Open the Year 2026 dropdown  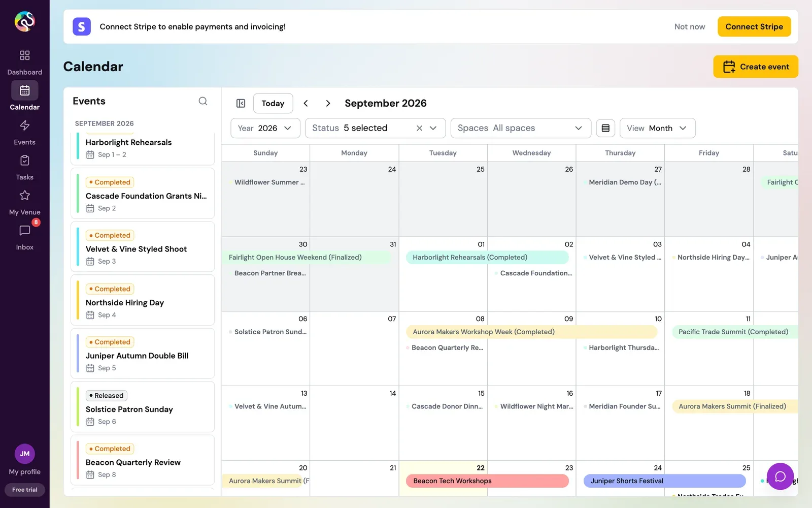tap(265, 128)
